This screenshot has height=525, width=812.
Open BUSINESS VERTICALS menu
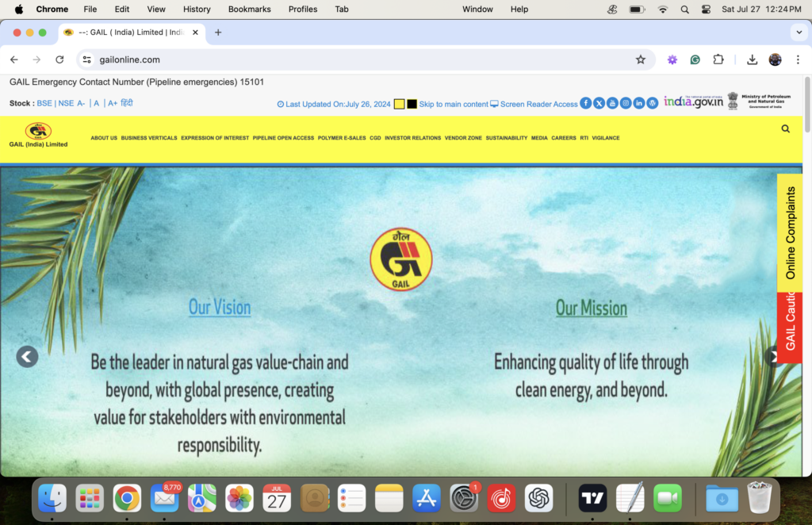(149, 138)
